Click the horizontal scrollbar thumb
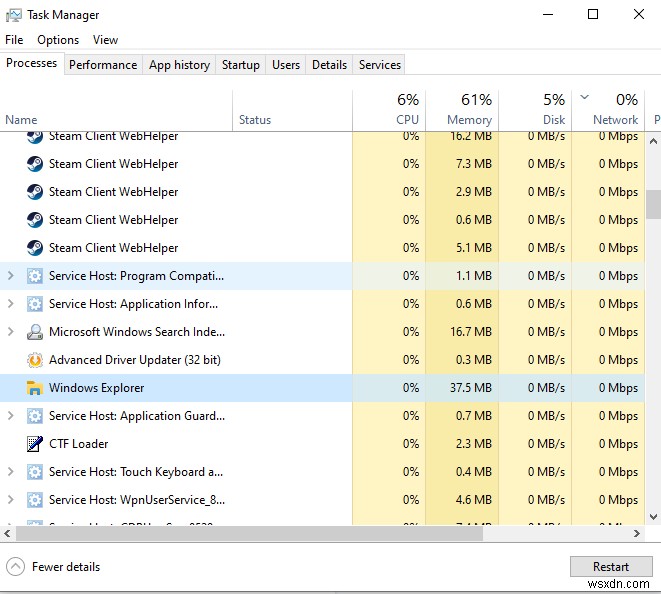Screen dimensions: 661x594 tap(249, 534)
